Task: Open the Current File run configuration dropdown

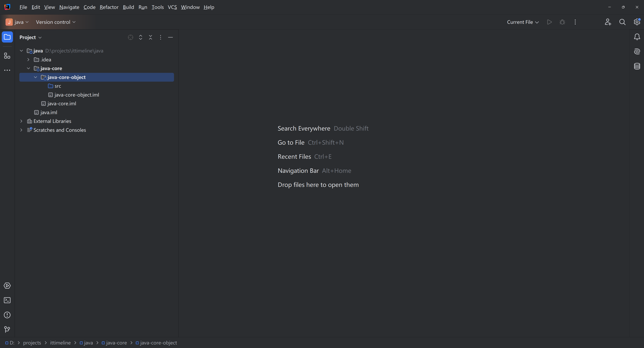Action: point(523,22)
